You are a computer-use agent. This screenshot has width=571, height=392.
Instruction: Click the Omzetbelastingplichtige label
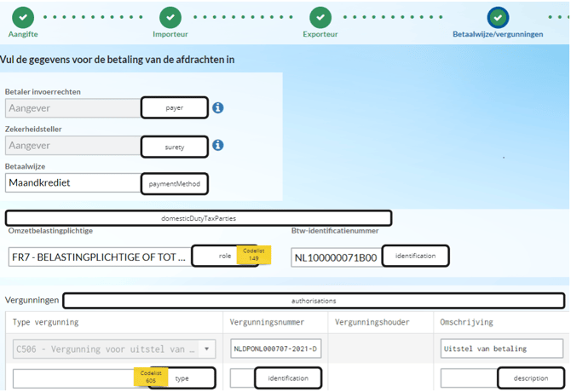(x=50, y=231)
